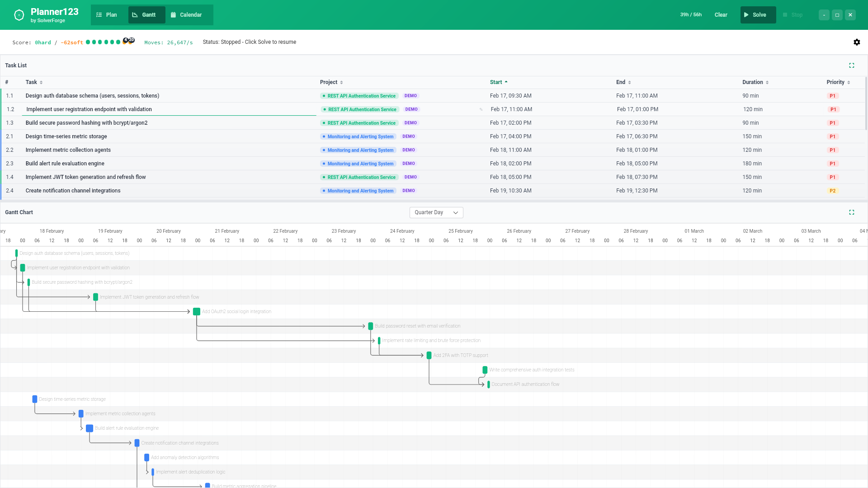
Task: Select the Plan view list icon
Action: 98,14
